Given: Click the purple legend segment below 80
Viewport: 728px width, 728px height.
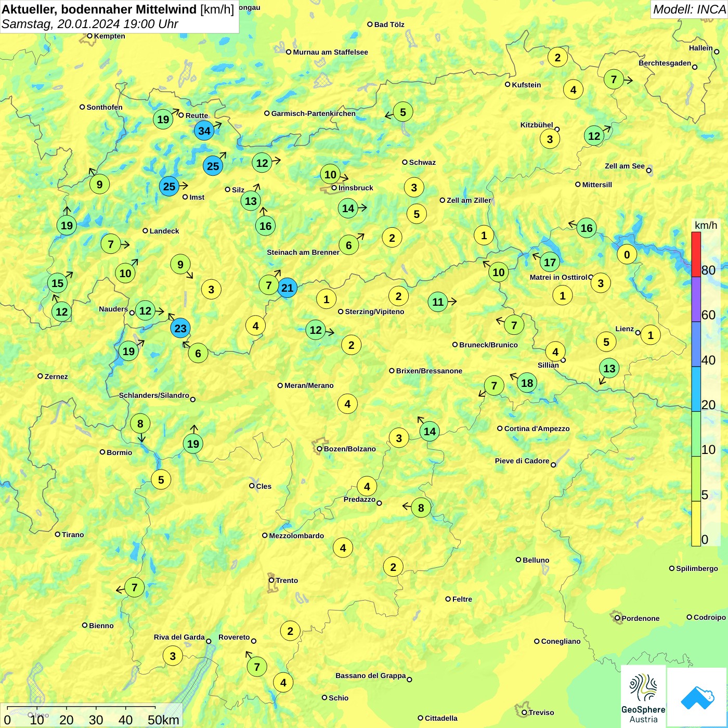Looking at the screenshot, I should 696,299.
